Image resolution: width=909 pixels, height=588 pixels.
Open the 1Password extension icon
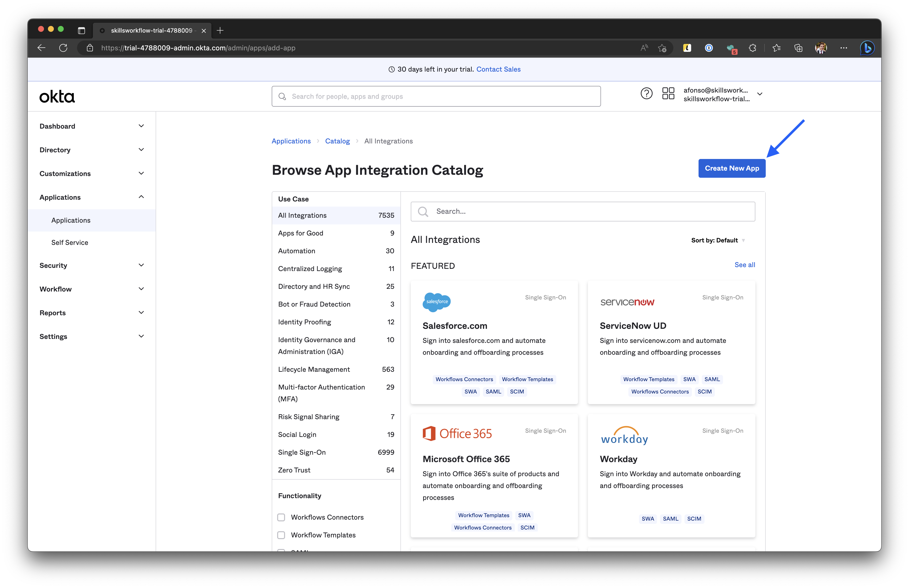[709, 48]
